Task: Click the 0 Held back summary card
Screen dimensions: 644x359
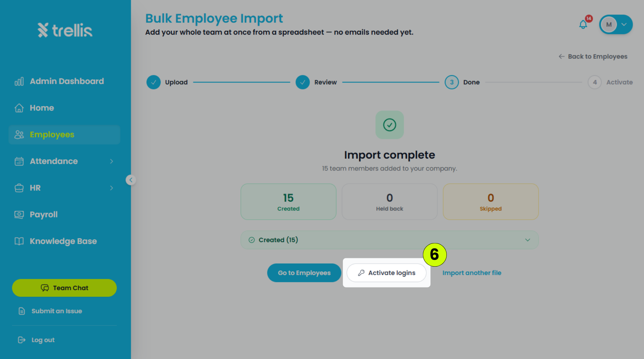Action: [x=389, y=202]
